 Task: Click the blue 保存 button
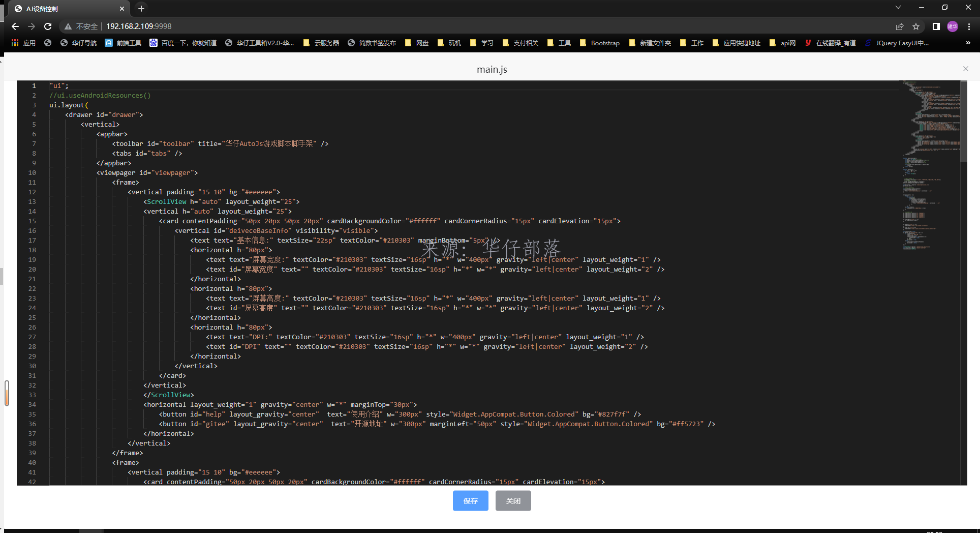click(470, 501)
